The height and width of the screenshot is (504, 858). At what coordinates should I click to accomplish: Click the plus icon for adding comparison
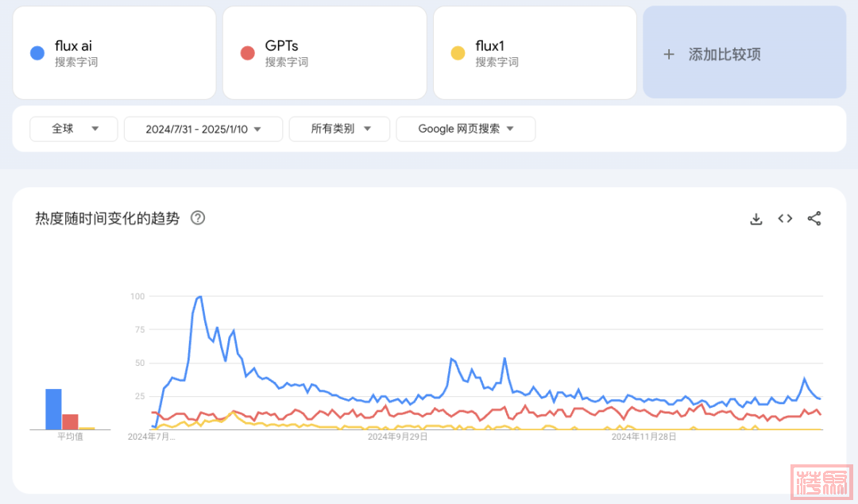click(x=669, y=54)
